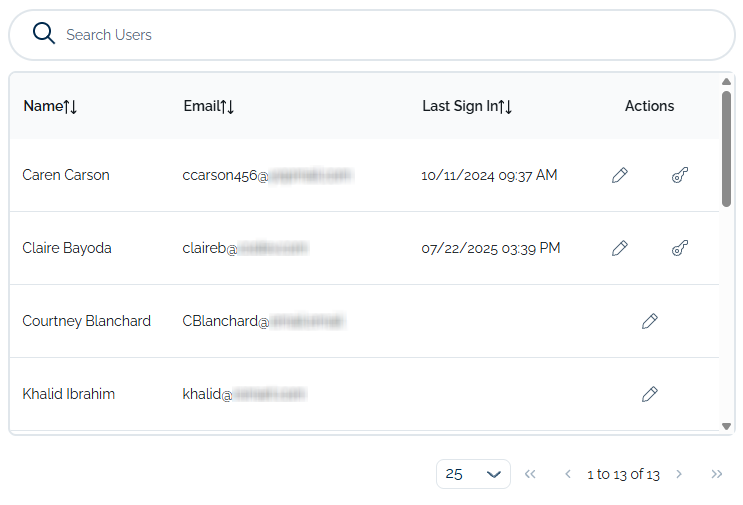Click the scrollbar down arrow
This screenshot has height=505, width=743.
(726, 427)
